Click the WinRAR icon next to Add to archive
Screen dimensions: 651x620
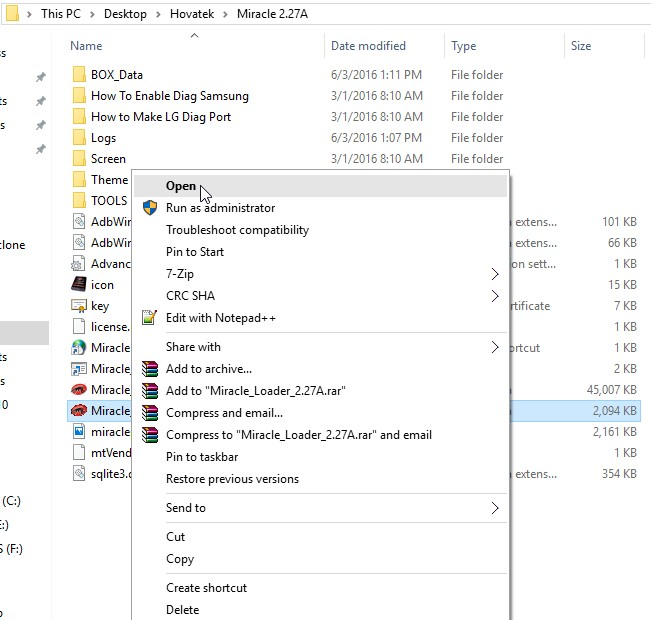coord(150,369)
